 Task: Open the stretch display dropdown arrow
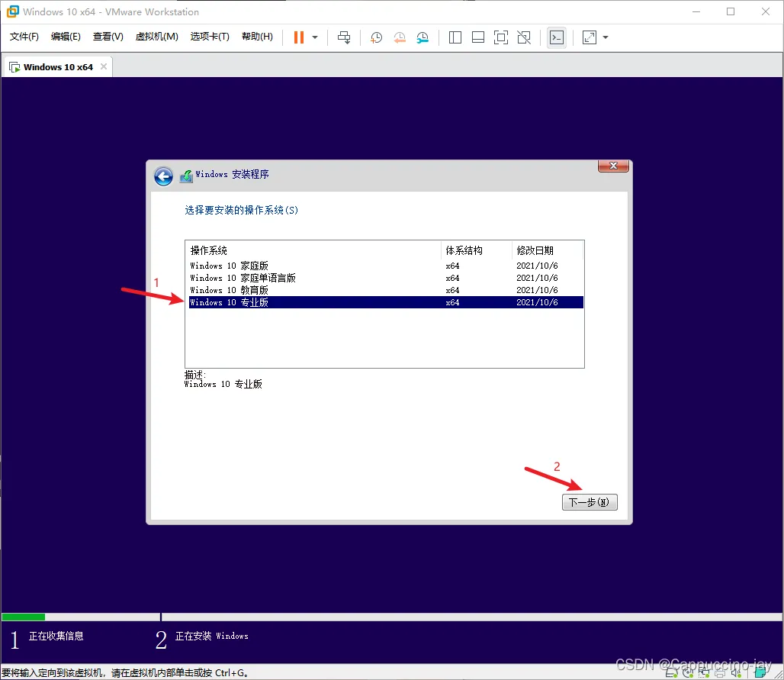(x=606, y=37)
